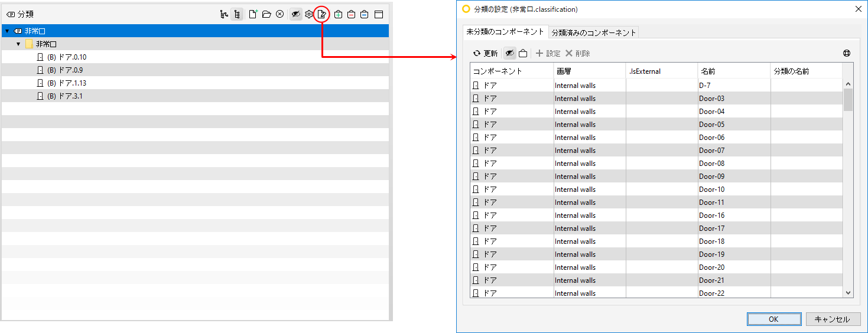Open classification folder icon
This screenshot has width=868, height=333.
tap(266, 14)
